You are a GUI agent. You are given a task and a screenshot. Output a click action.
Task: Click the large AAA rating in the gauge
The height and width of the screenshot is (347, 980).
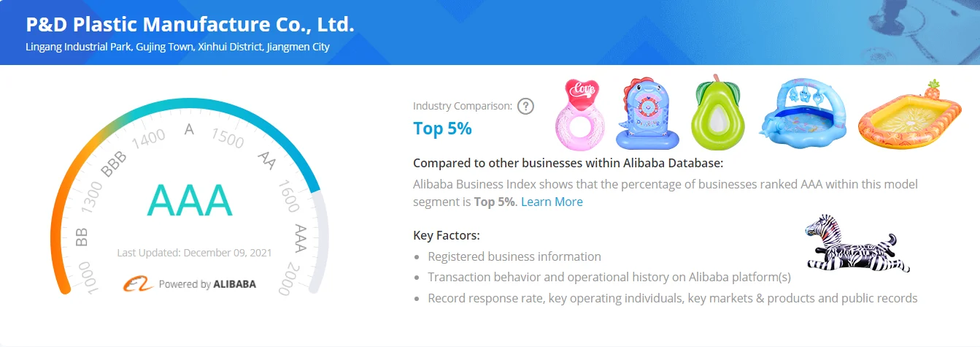pyautogui.click(x=189, y=199)
